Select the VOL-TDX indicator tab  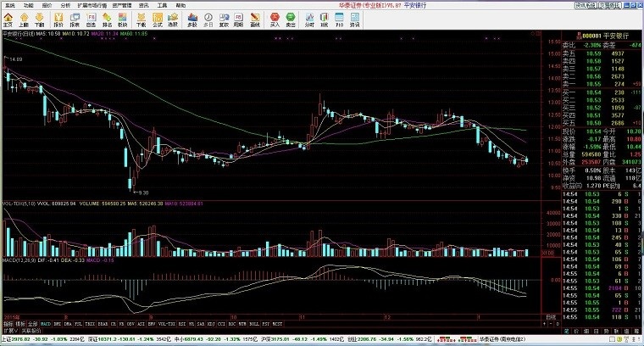click(167, 324)
